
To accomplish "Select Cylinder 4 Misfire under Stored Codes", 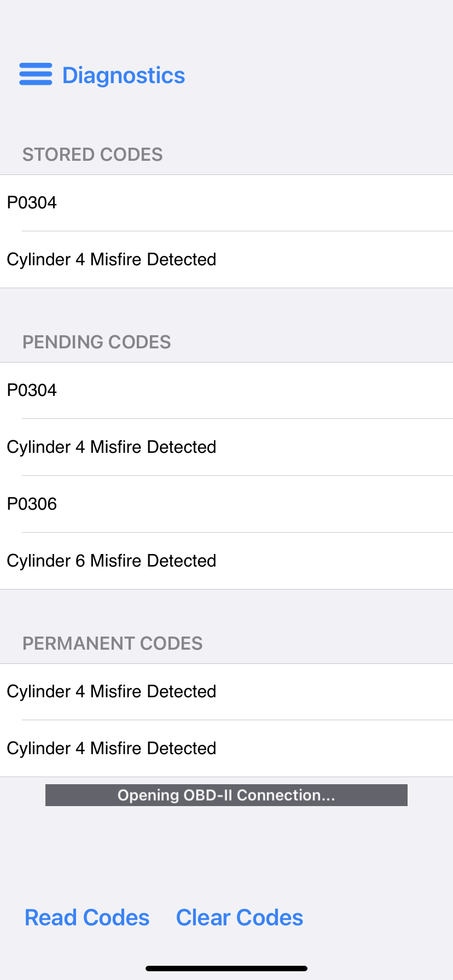I will point(226,260).
